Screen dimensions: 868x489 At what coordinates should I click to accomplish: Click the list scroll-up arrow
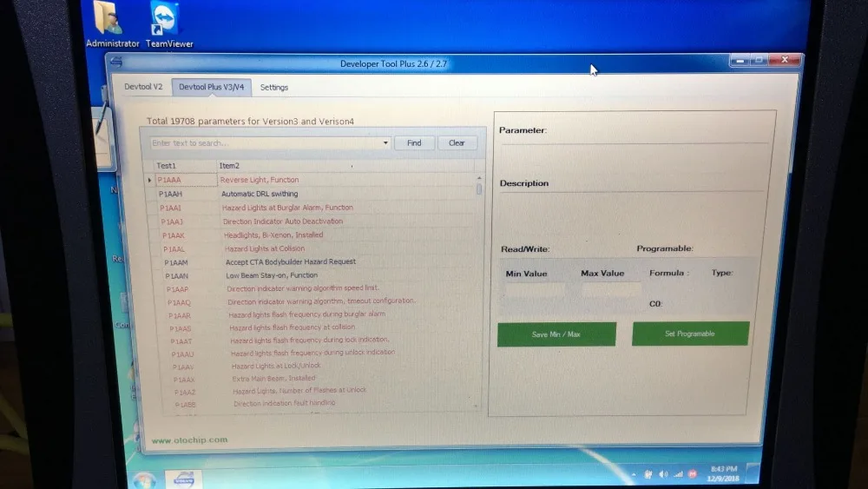479,178
